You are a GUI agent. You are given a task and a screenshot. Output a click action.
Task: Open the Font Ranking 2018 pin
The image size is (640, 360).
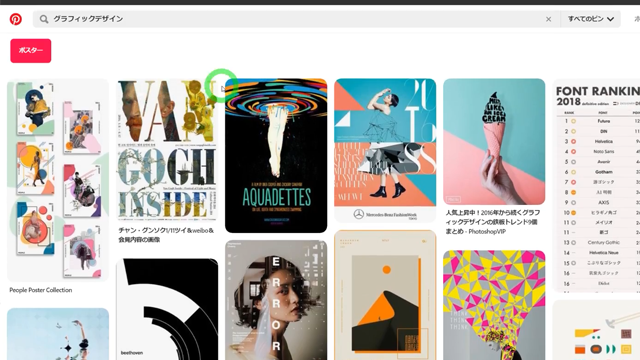[x=596, y=186]
